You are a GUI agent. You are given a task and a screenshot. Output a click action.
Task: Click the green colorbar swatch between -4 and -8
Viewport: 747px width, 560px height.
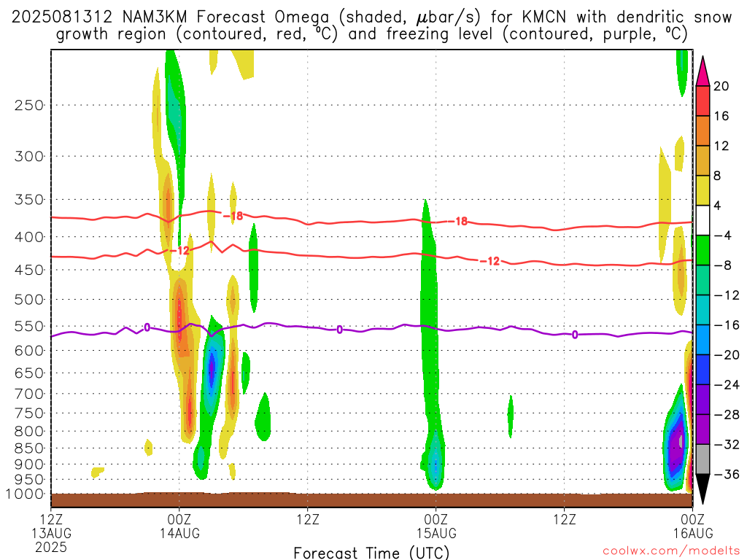click(703, 250)
